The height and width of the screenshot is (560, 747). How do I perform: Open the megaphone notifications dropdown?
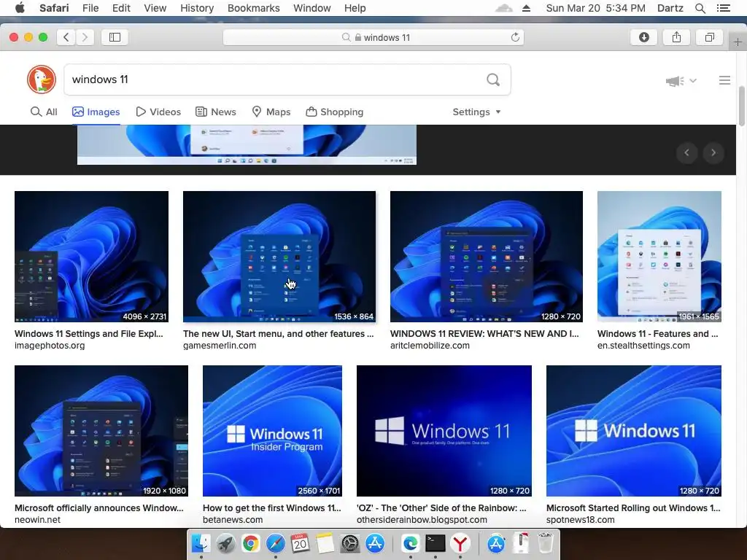[681, 81]
